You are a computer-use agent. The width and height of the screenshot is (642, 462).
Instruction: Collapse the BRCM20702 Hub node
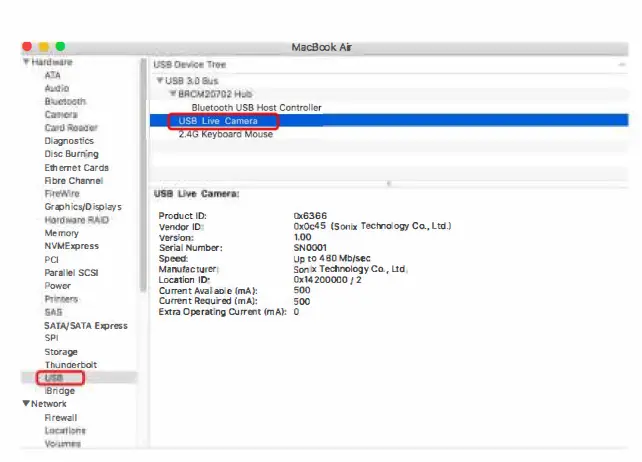[173, 94]
